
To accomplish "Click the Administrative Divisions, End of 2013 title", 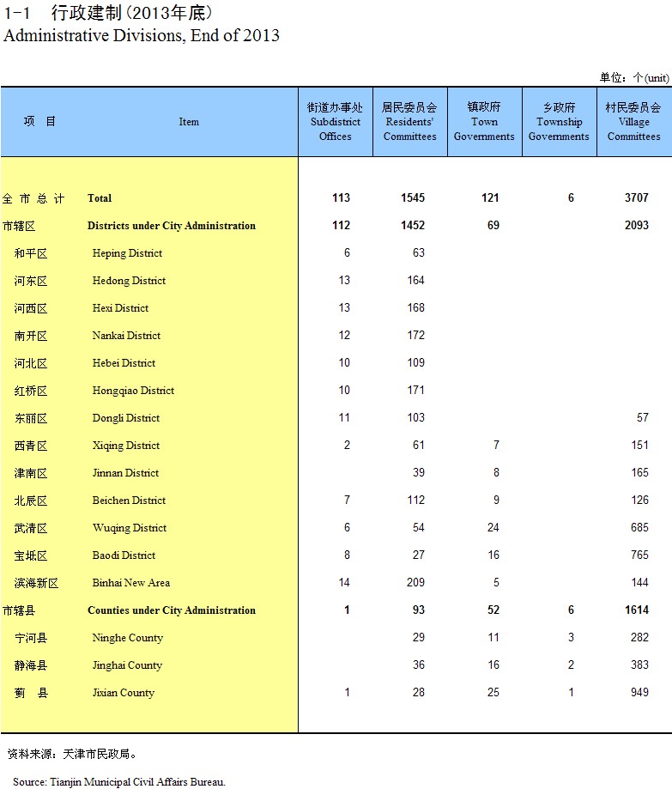I will pyautogui.click(x=142, y=36).
